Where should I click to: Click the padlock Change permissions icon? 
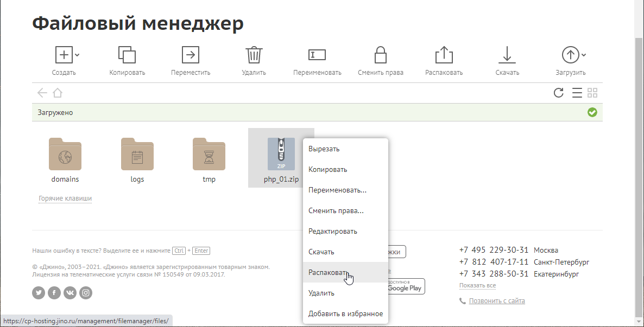[380, 55]
